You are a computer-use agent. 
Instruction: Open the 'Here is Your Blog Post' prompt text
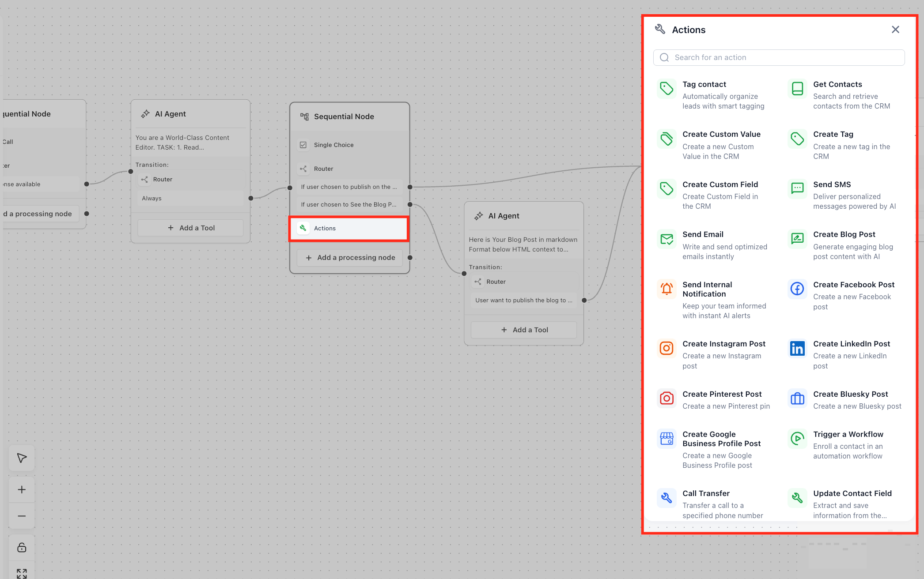click(523, 244)
